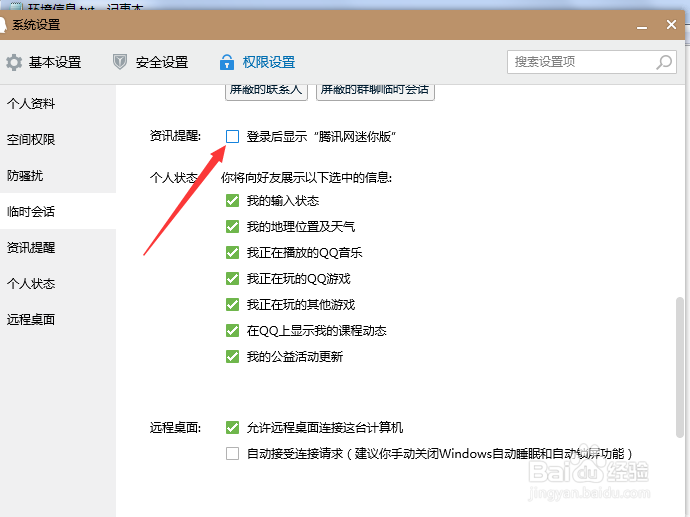
Task: Click the 系统设置 window title
Action: [x=36, y=25]
